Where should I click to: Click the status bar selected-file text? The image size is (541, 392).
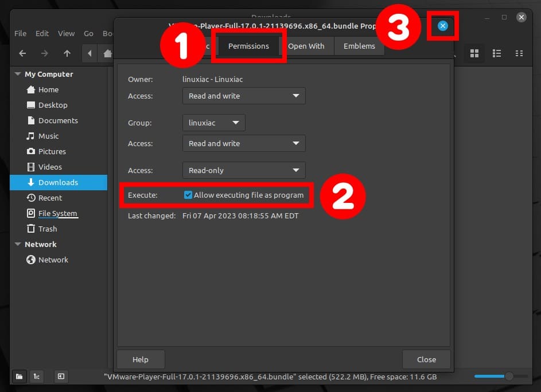[271, 377]
